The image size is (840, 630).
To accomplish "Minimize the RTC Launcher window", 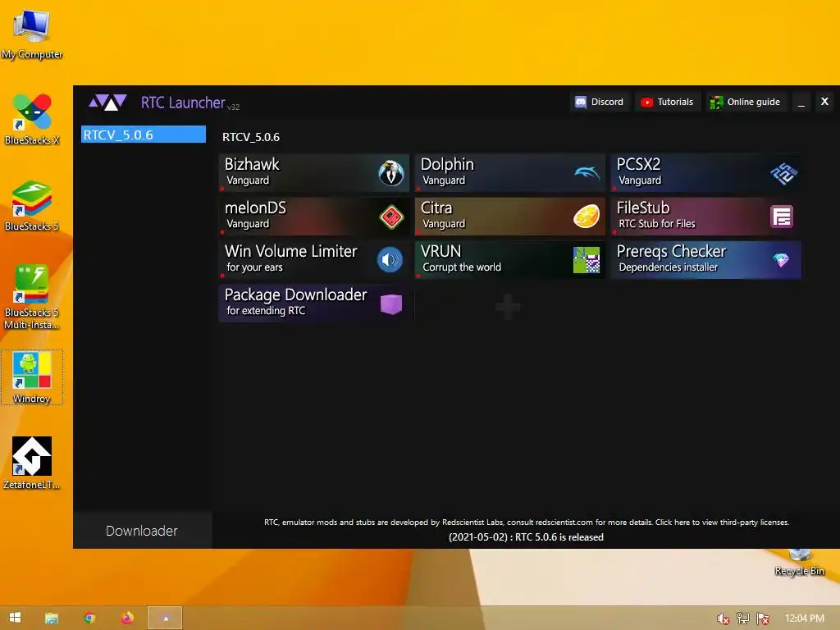I will 801,103.
